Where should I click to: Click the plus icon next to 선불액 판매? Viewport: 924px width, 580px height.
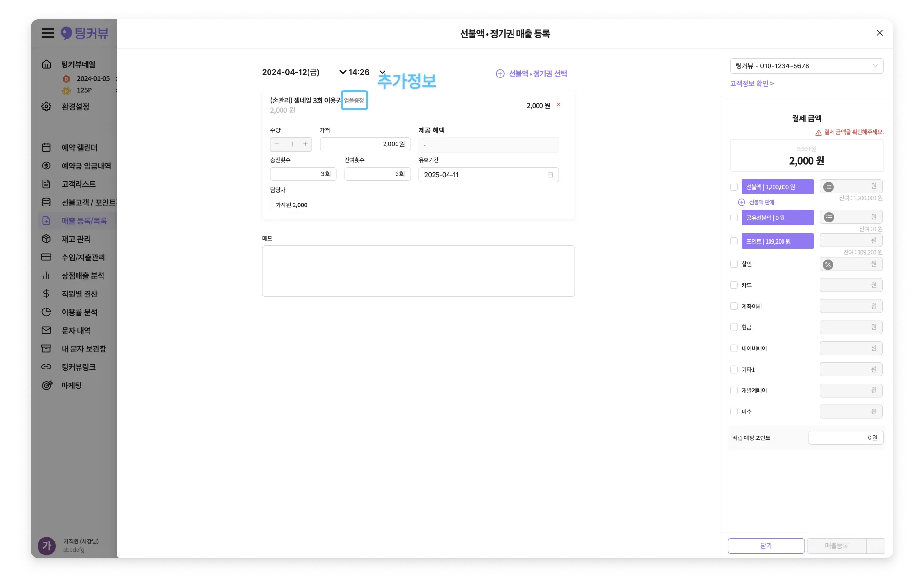[741, 202]
